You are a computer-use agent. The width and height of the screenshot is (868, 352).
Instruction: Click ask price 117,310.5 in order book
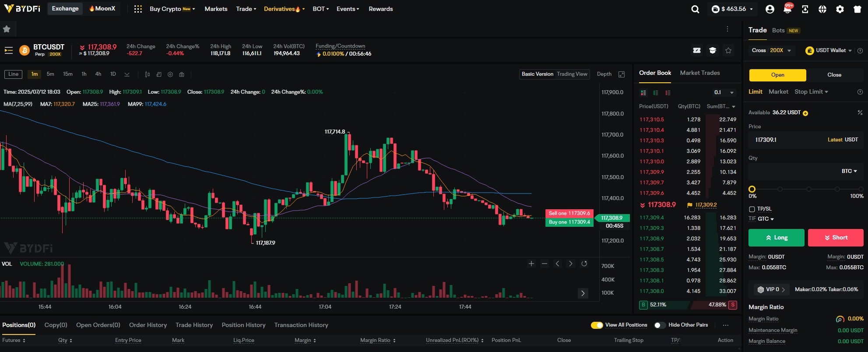[x=652, y=120]
